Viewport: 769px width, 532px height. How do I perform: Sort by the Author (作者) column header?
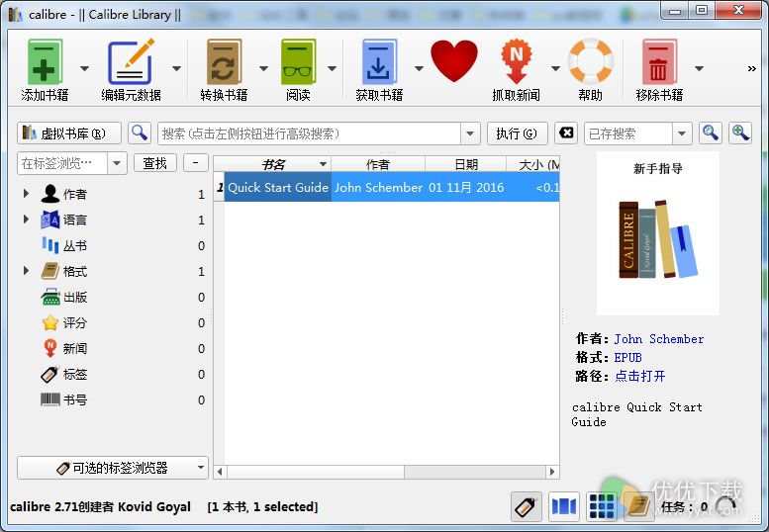point(378,164)
